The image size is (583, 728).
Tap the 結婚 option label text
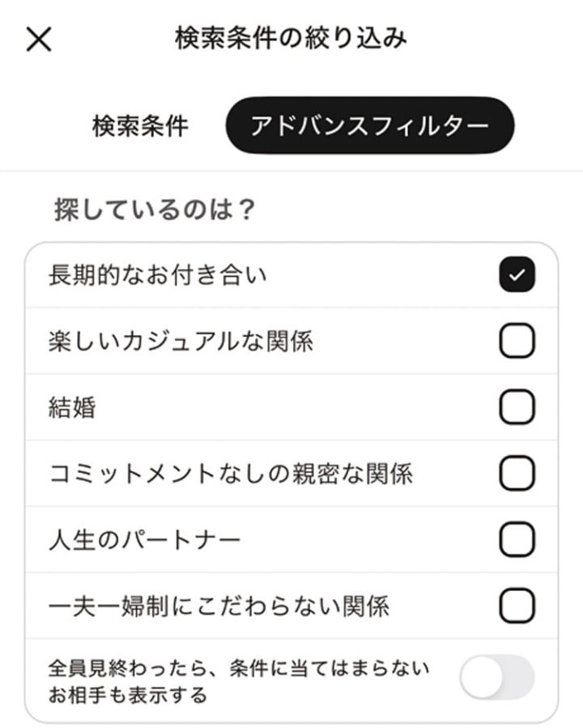(72, 408)
